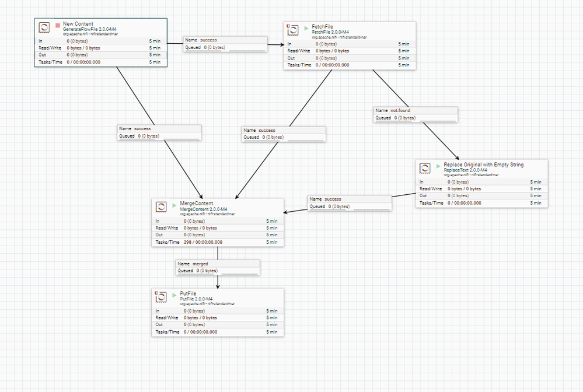The height and width of the screenshot is (392, 583).
Task: Click the 'New Content' processor name
Action: [x=78, y=24]
